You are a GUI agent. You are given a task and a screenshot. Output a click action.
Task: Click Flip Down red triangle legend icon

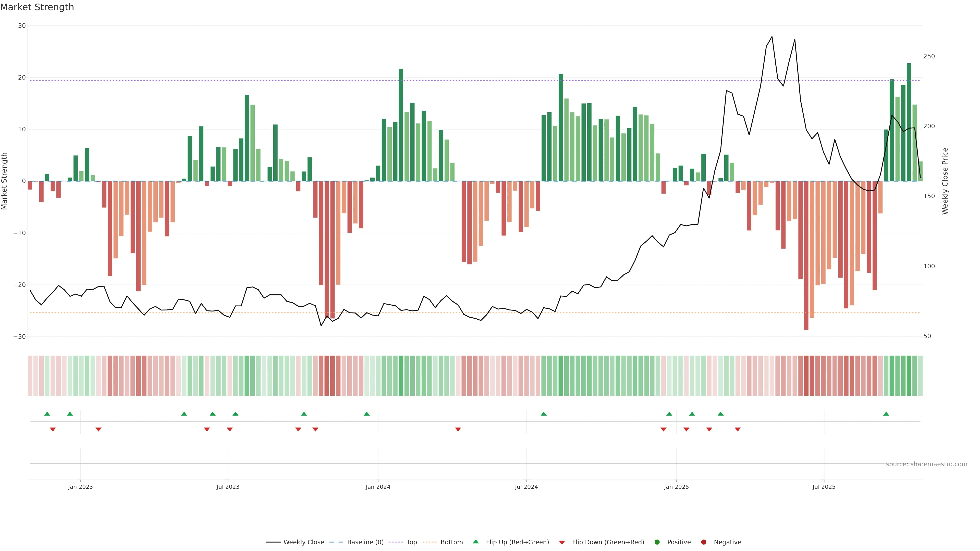tap(562, 543)
